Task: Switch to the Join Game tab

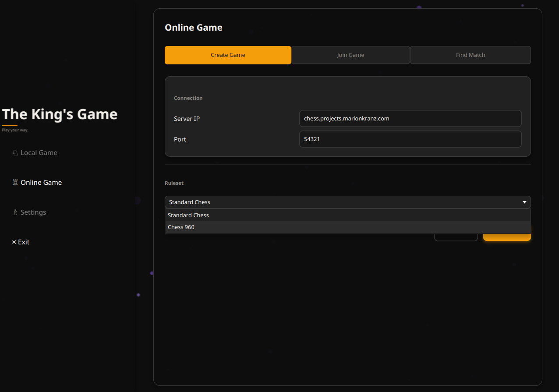Action: pyautogui.click(x=350, y=55)
